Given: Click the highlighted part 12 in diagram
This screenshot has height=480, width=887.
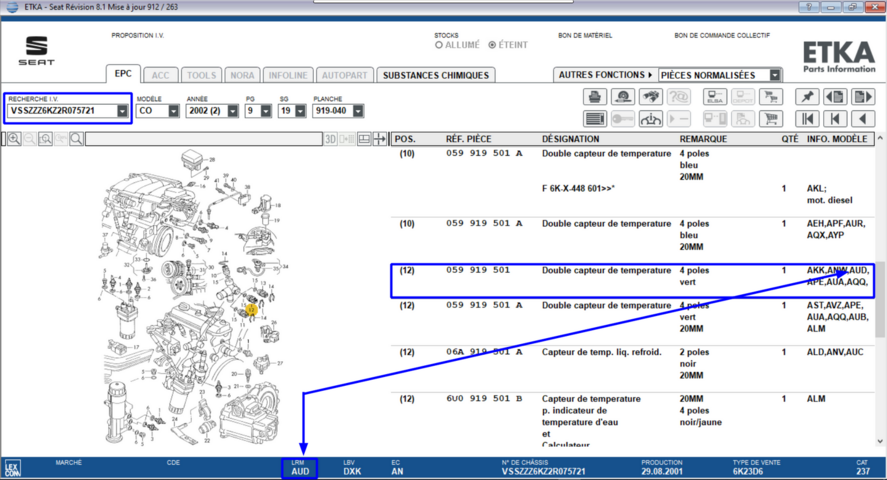Looking at the screenshot, I should point(251,309).
